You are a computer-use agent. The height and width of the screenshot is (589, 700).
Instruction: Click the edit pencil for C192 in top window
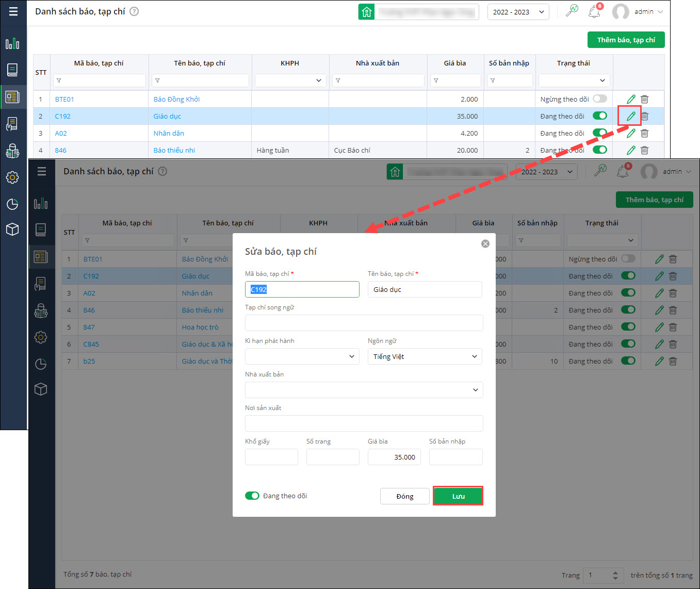pos(631,116)
